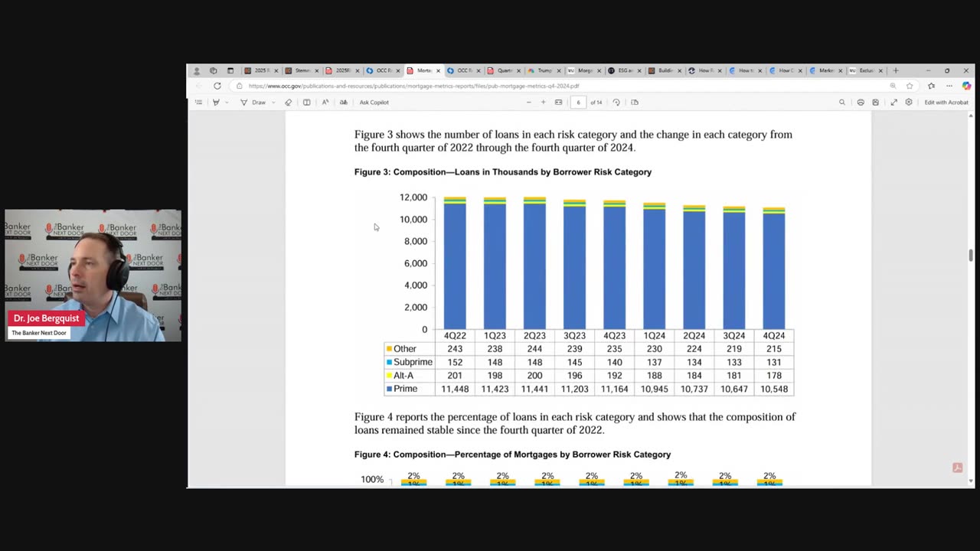This screenshot has width=980, height=551.
Task: Click the yellow "Other" legend swatch
Action: pos(389,349)
